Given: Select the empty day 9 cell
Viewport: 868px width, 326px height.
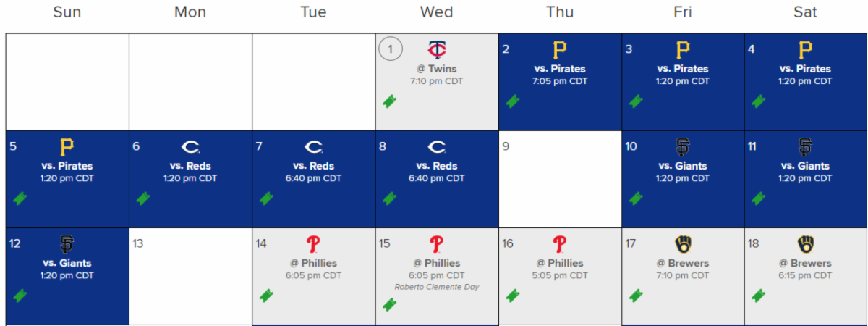Looking at the screenshot, I should tap(559, 181).
